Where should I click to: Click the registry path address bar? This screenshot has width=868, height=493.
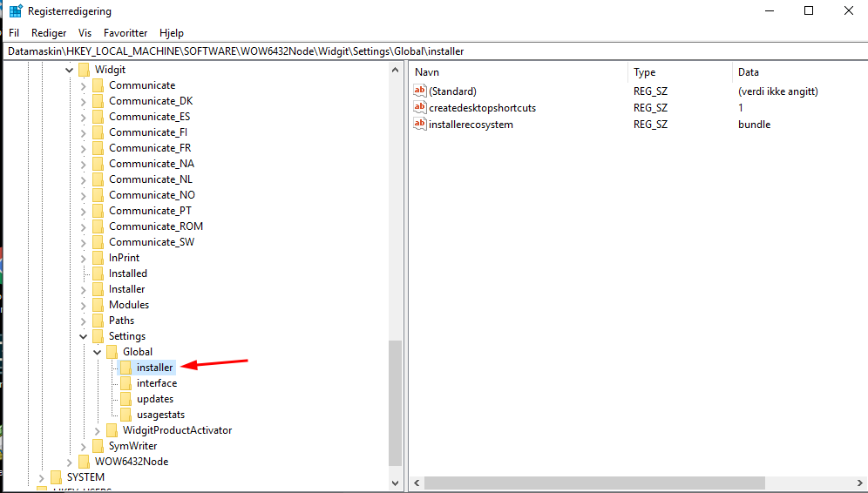(x=435, y=51)
